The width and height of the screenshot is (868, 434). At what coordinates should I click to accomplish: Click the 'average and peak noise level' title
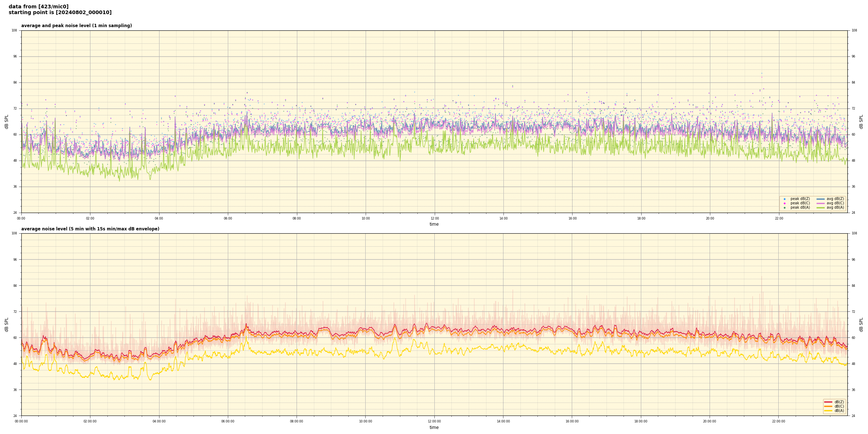click(x=76, y=26)
